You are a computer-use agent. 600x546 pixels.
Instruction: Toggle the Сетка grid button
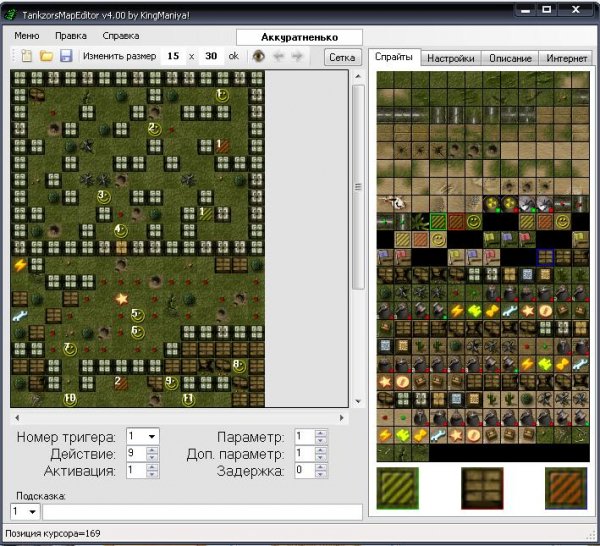(x=342, y=57)
